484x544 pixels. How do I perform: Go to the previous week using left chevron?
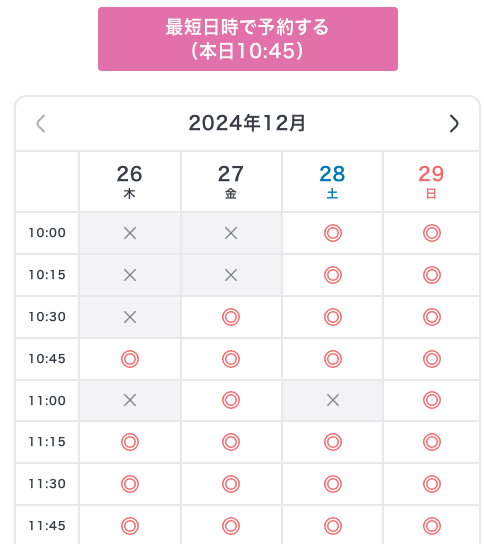pyautogui.click(x=41, y=124)
